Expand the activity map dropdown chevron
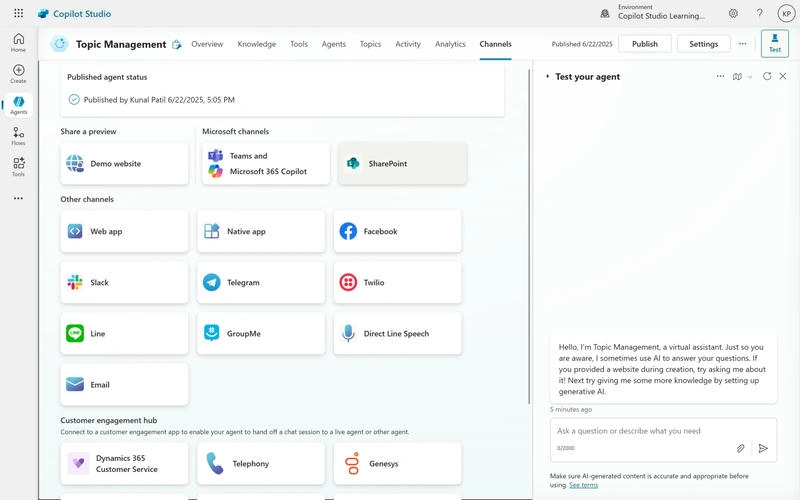800x500 pixels. click(750, 77)
